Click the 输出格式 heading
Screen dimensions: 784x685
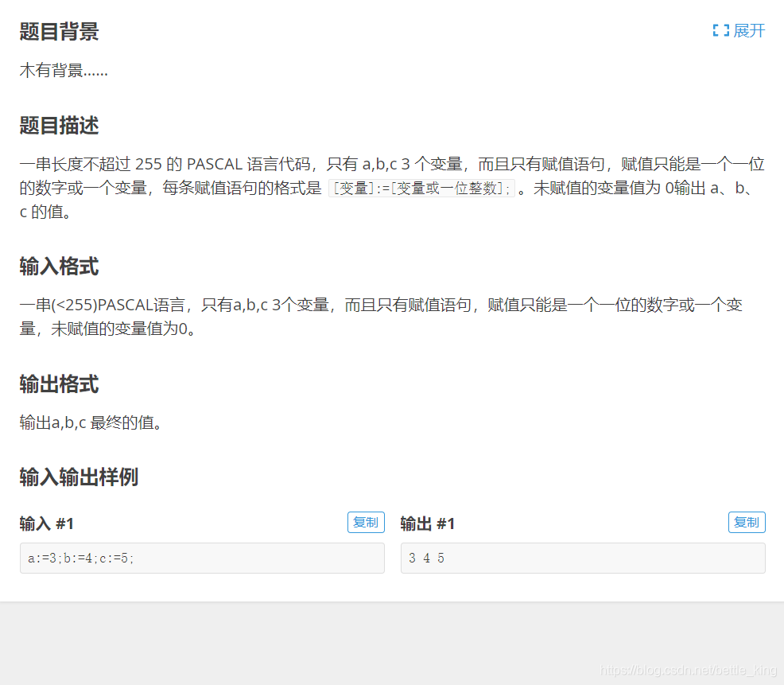[59, 384]
